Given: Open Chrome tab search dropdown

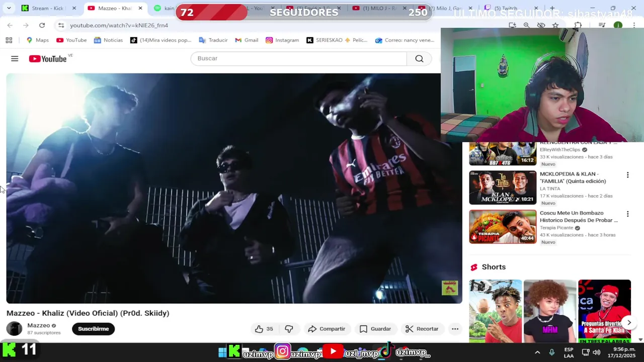Looking at the screenshot, I should click(x=10, y=8).
